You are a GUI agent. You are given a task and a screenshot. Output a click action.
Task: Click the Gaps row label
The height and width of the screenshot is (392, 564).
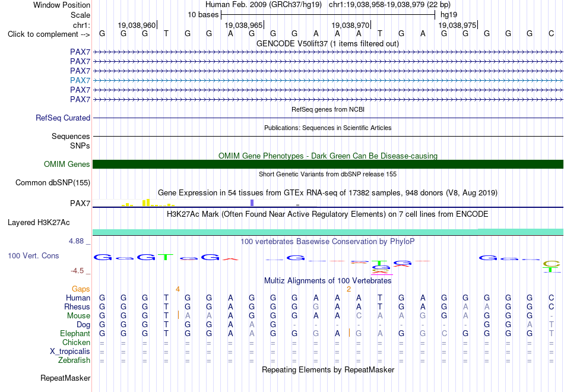tap(81, 289)
